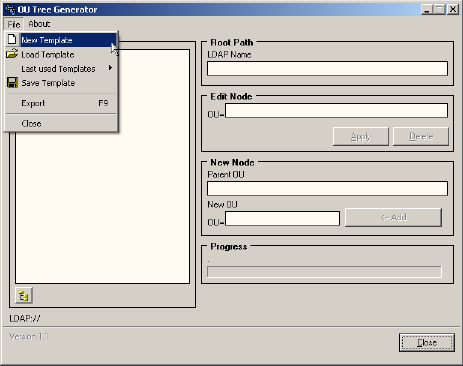Click the Load Template open-folder icon
The height and width of the screenshot is (366, 463).
pyautogui.click(x=12, y=54)
